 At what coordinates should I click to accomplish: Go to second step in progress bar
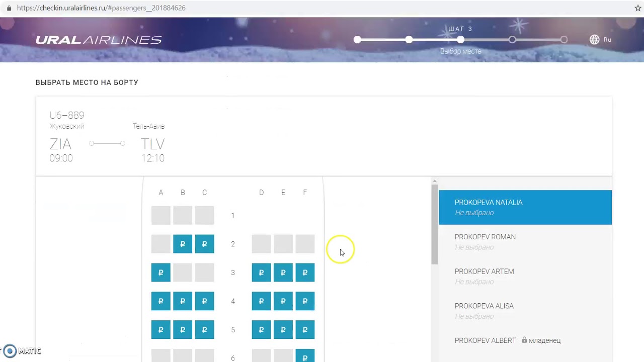pos(409,40)
